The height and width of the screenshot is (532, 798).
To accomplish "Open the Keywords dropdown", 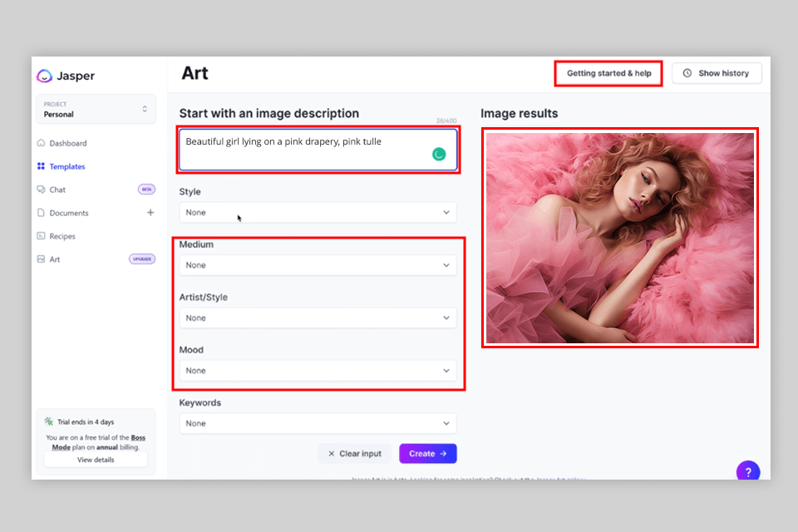I will point(318,423).
